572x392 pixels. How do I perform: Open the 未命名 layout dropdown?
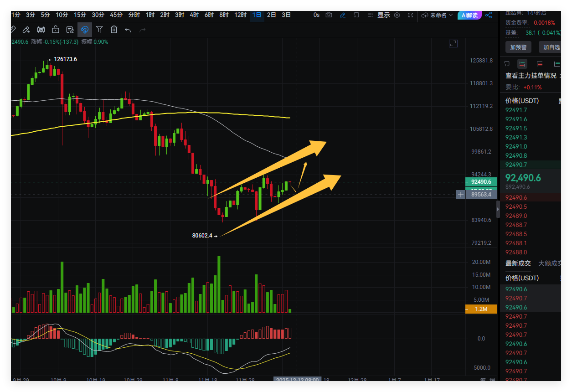click(437, 15)
